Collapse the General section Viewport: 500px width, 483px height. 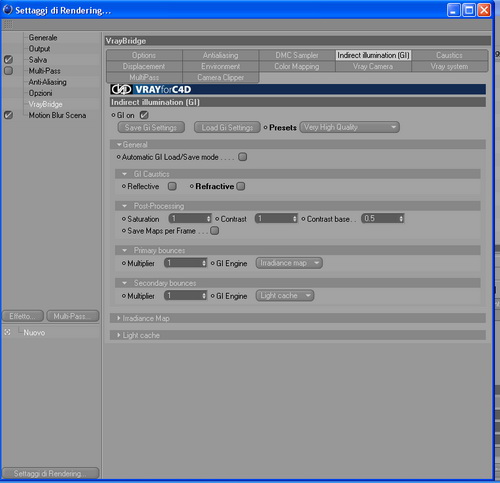[119, 145]
